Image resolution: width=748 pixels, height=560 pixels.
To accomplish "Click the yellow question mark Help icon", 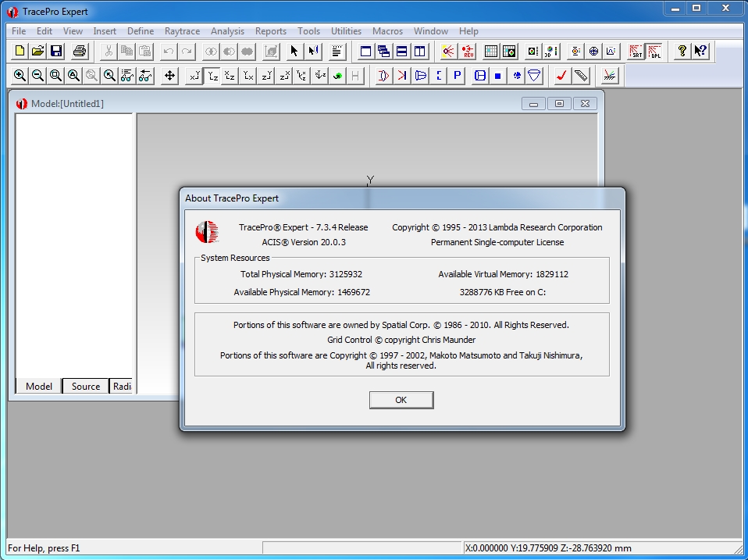I will (682, 51).
